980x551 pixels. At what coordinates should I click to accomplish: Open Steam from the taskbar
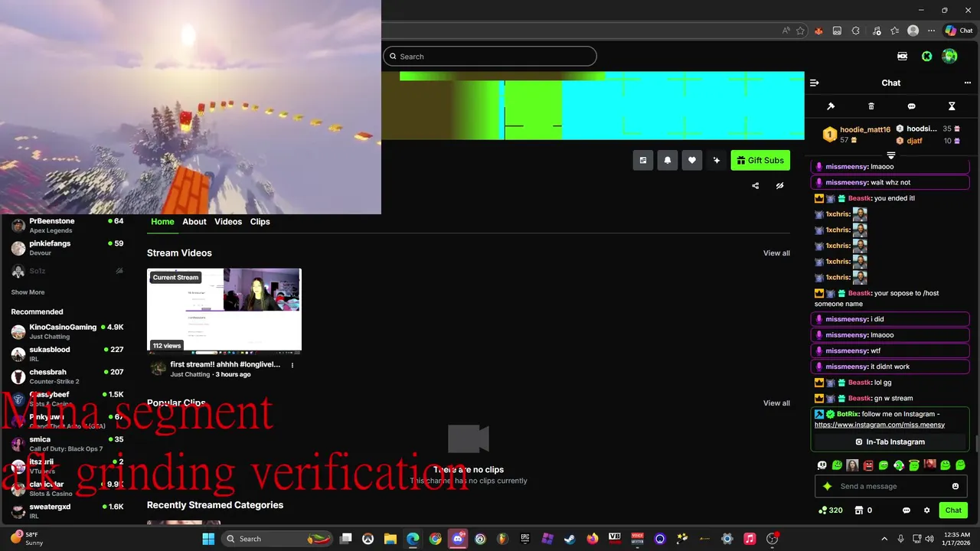tap(570, 539)
